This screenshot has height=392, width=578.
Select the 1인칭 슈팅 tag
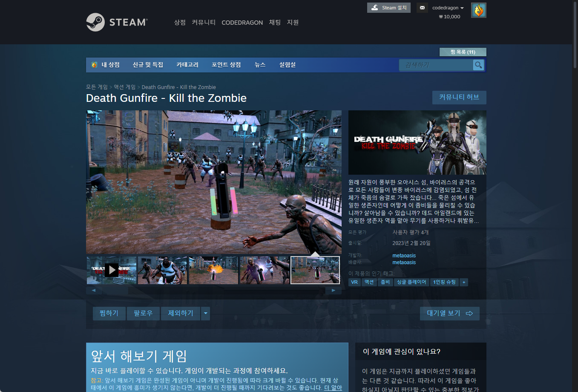(444, 282)
